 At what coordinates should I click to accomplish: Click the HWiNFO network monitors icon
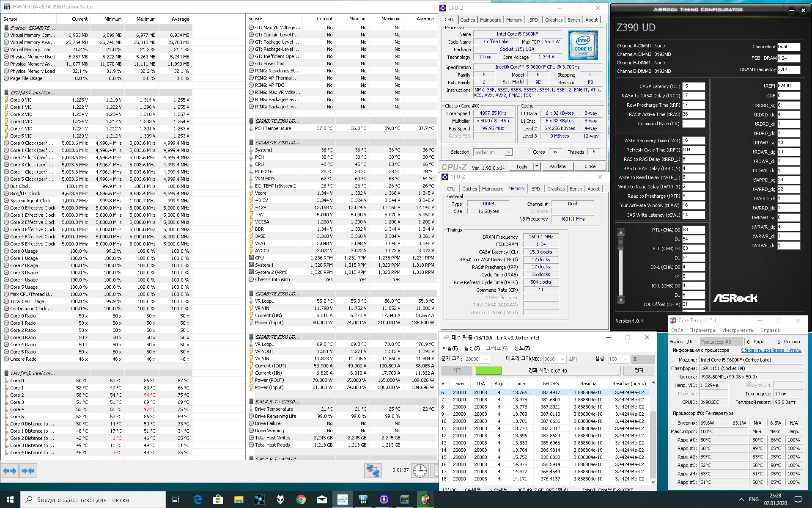tap(373, 471)
